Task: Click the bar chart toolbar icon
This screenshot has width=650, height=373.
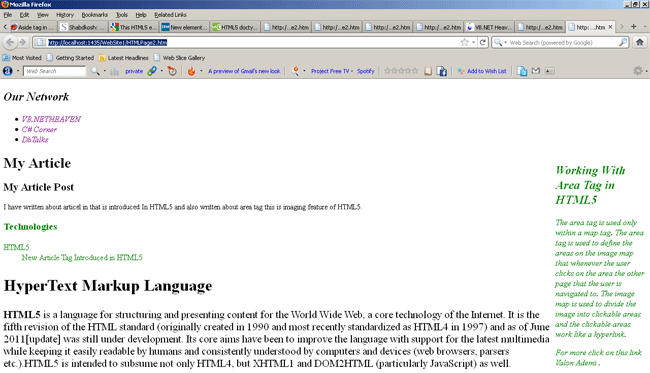Action: [x=115, y=71]
